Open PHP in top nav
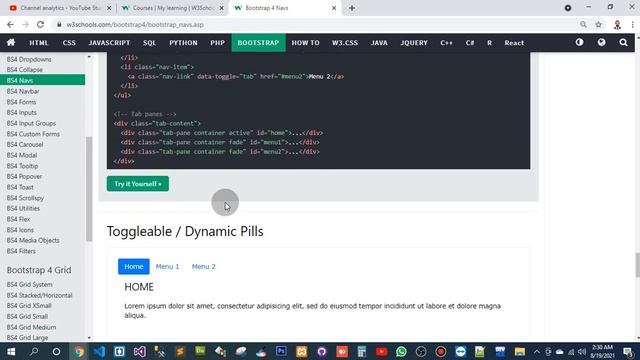The height and width of the screenshot is (360, 640). [x=218, y=43]
